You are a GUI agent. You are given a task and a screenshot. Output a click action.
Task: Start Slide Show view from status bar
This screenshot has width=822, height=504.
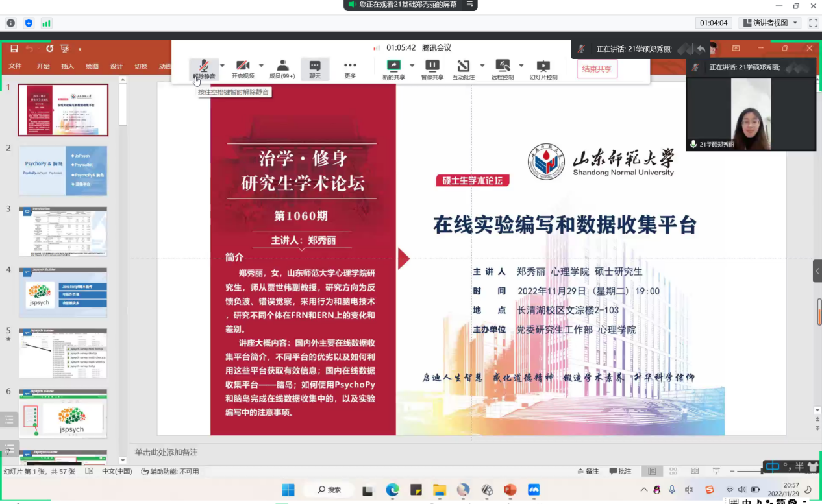coord(716,472)
